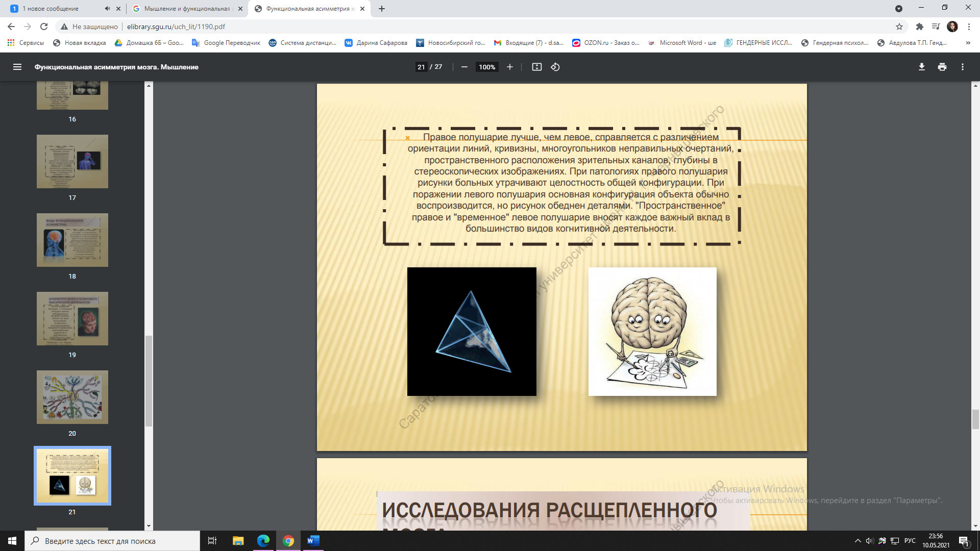Mute the tab with speaker icon
The width and height of the screenshot is (980, 551).
point(107,9)
